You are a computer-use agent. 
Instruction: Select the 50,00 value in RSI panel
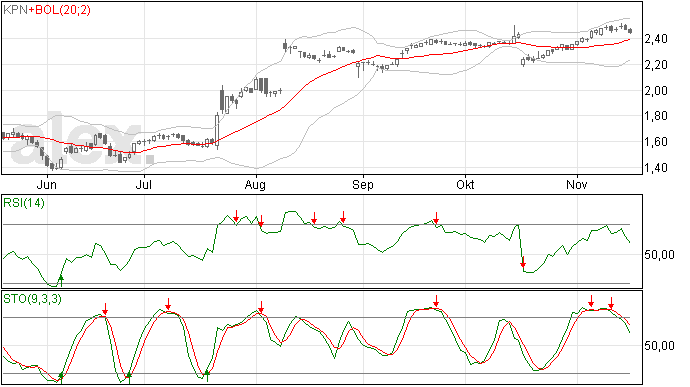tap(659, 255)
